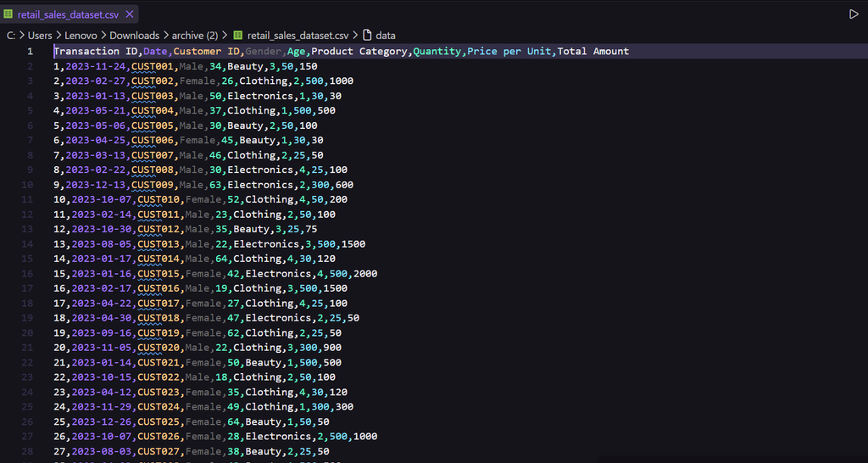Expand the Downloads breadcrumb folder
The height and width of the screenshot is (463, 868).
coord(135,36)
